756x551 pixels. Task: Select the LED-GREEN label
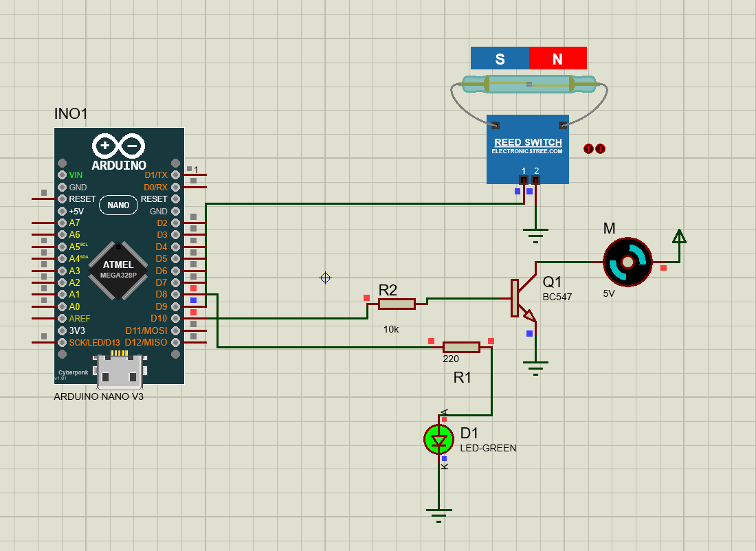(488, 448)
